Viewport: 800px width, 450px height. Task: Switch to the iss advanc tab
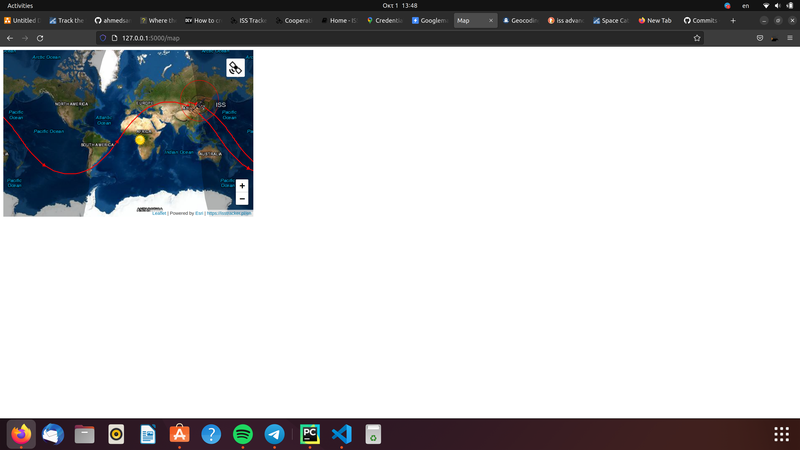tap(565, 20)
